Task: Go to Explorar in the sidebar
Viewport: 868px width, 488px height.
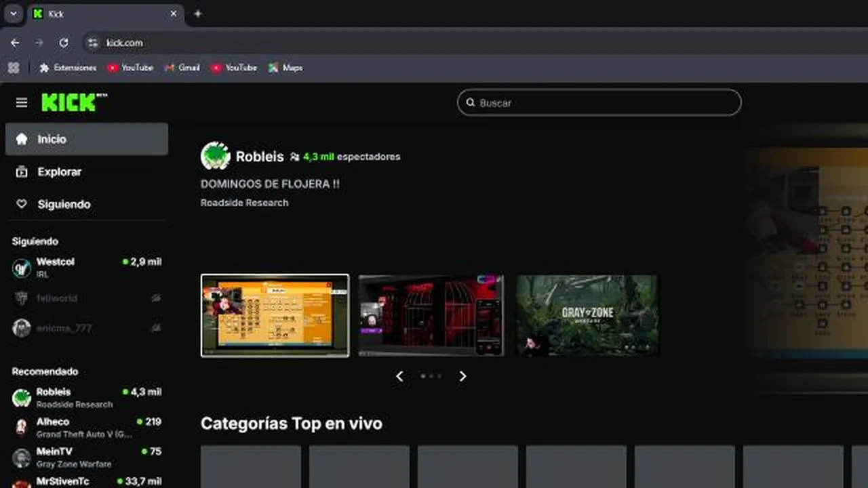Action: [x=87, y=171]
